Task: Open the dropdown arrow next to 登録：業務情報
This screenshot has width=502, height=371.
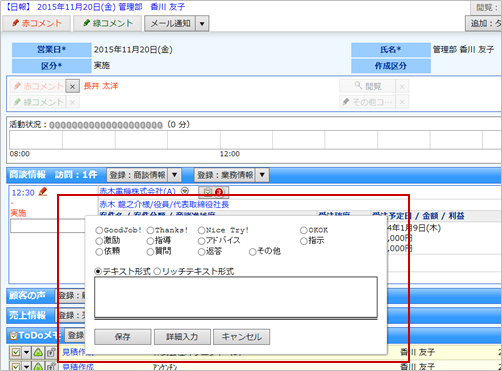Action: coord(262,175)
